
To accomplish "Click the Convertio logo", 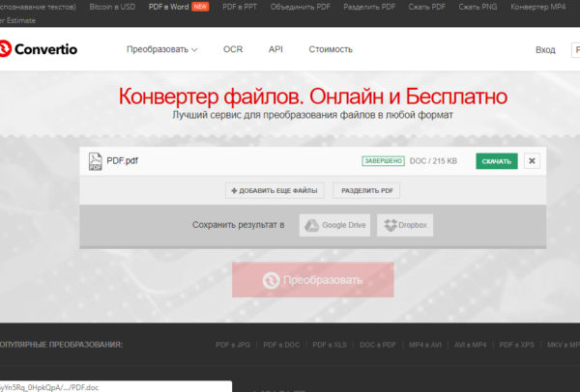I will pos(39,49).
